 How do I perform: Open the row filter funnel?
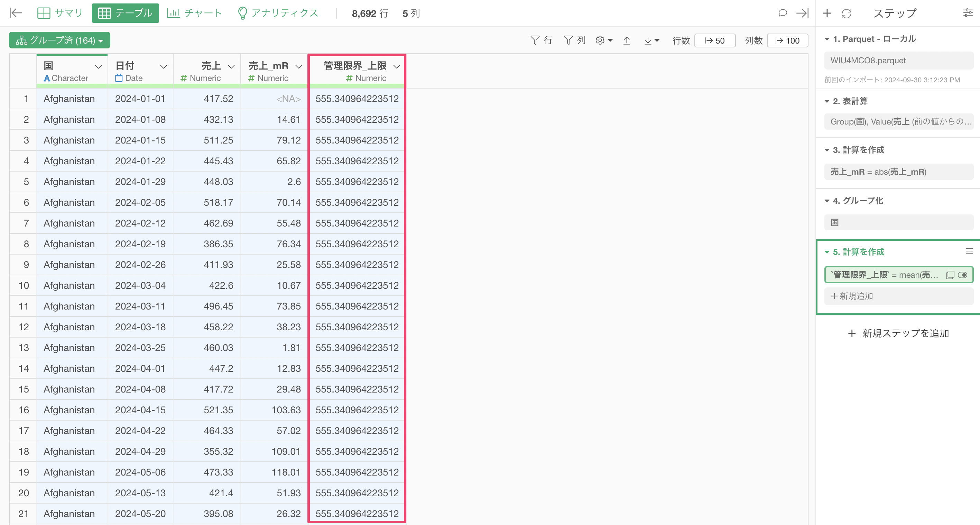tap(542, 40)
